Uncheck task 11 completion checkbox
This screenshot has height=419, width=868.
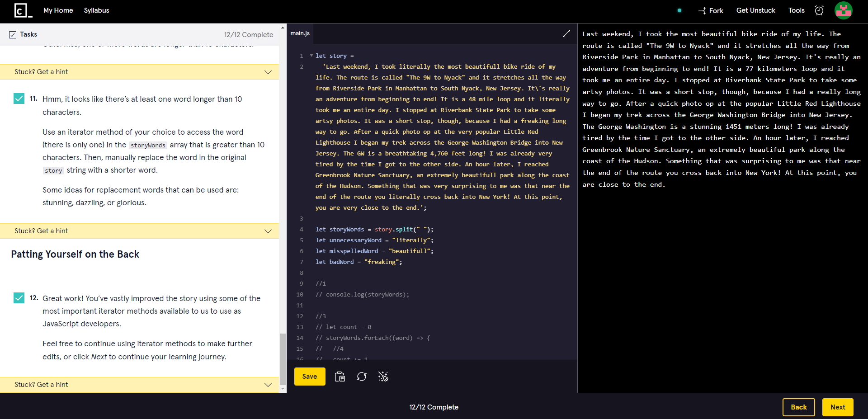19,98
